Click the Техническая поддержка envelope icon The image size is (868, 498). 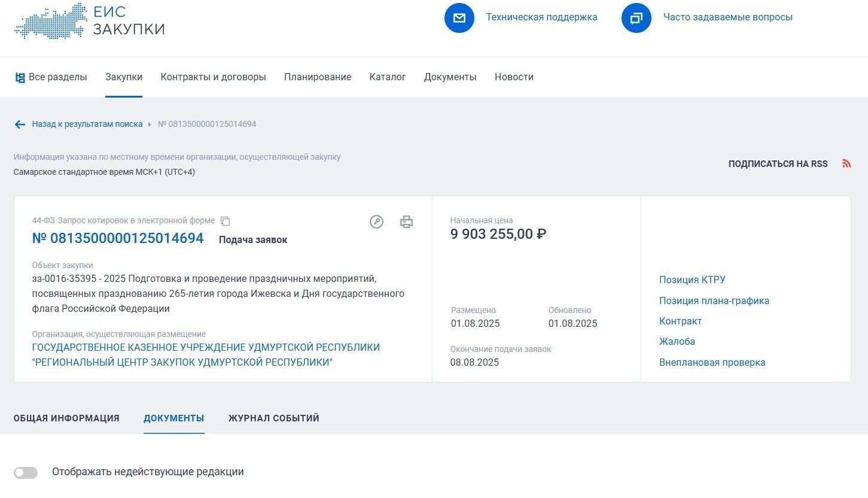click(459, 18)
